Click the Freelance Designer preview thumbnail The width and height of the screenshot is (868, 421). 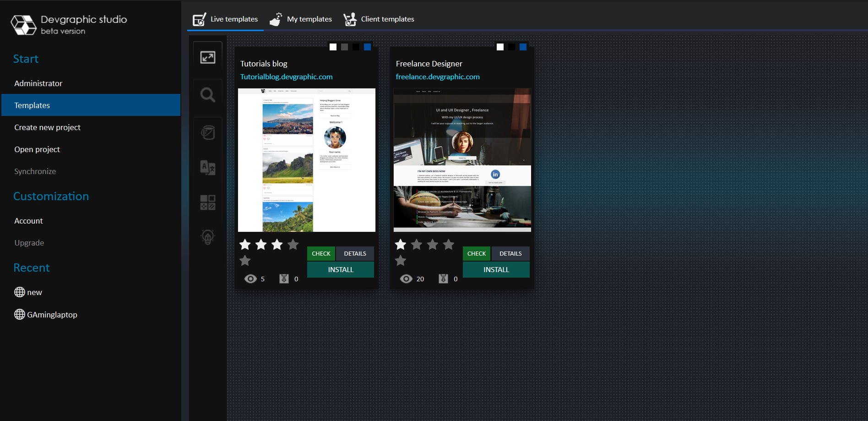462,160
